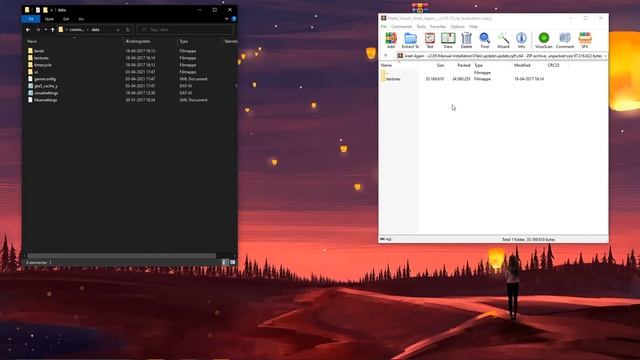Image resolution: width=640 pixels, height=360 pixels.
Task: Click refresh button in Explorer address bar
Action: (x=128, y=30)
